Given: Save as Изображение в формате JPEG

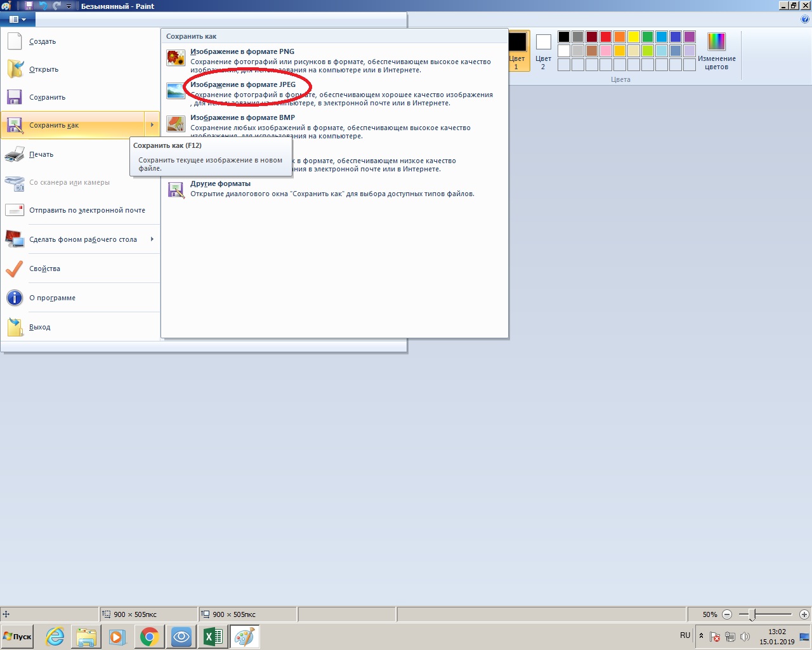Looking at the screenshot, I should click(x=334, y=93).
